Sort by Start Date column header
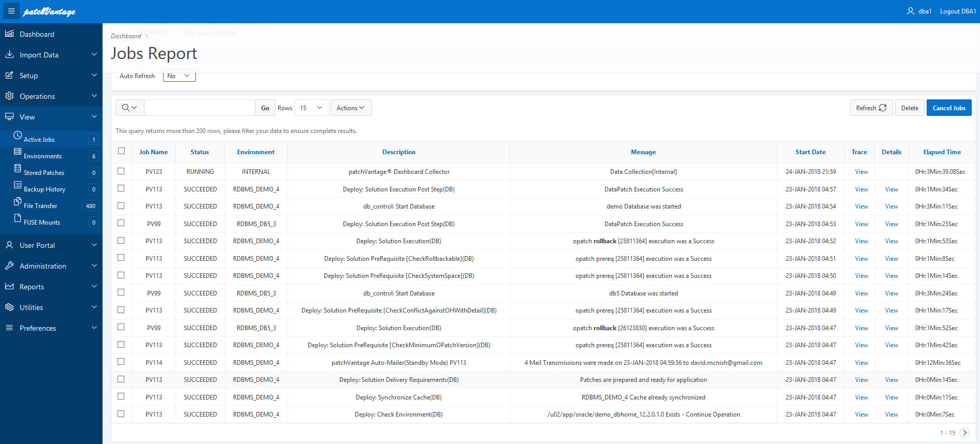 click(x=810, y=152)
